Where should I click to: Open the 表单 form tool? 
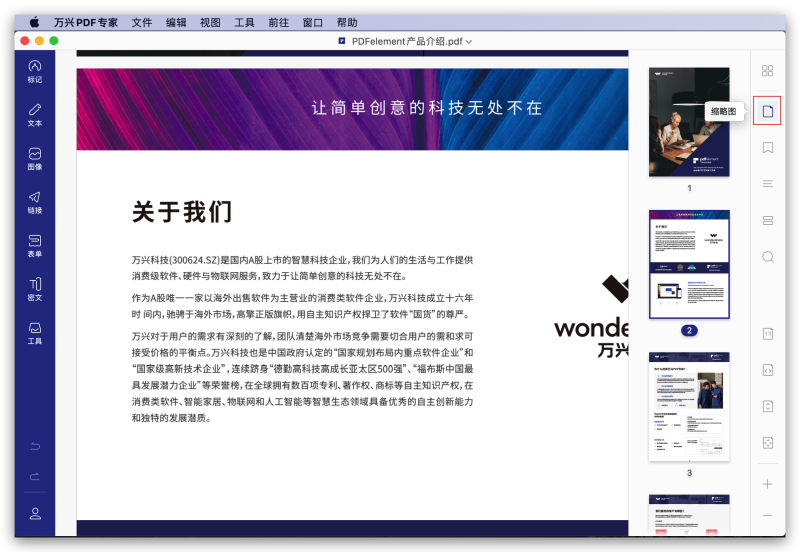point(35,246)
